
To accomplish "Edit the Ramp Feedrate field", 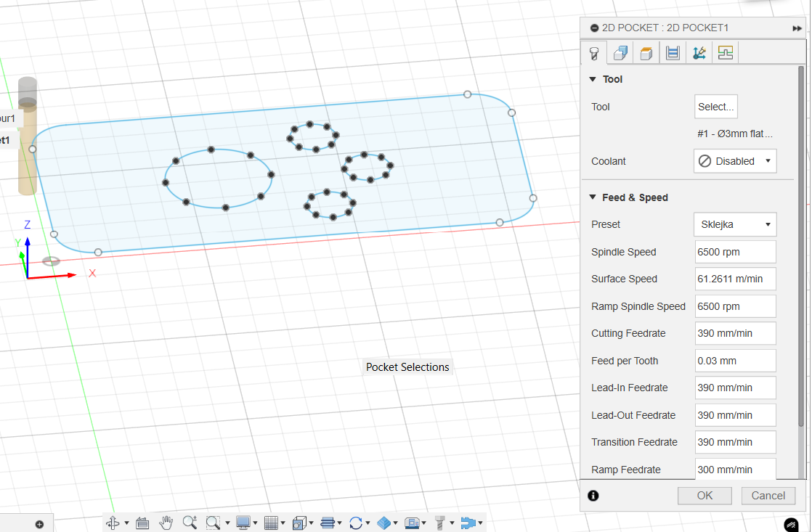I will (x=735, y=469).
